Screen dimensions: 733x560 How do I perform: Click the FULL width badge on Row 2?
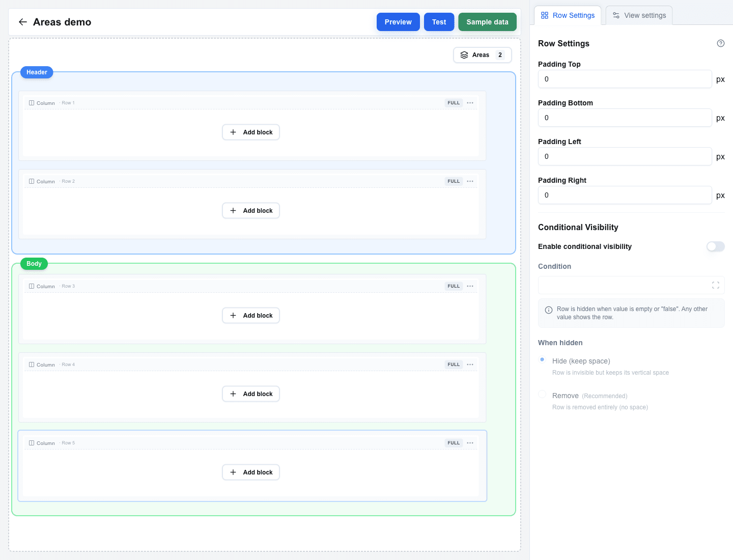click(454, 181)
